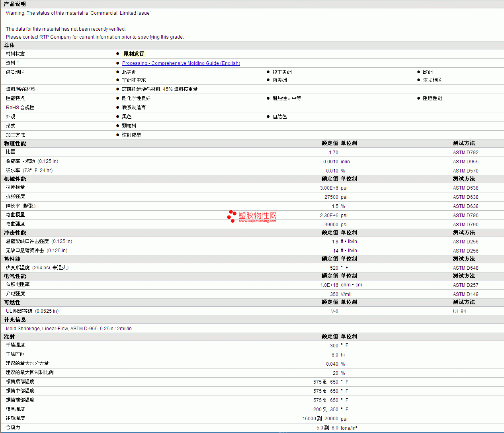Click the 自然色 appearance entry
Viewport: 504px width, 433px height.
click(x=279, y=117)
